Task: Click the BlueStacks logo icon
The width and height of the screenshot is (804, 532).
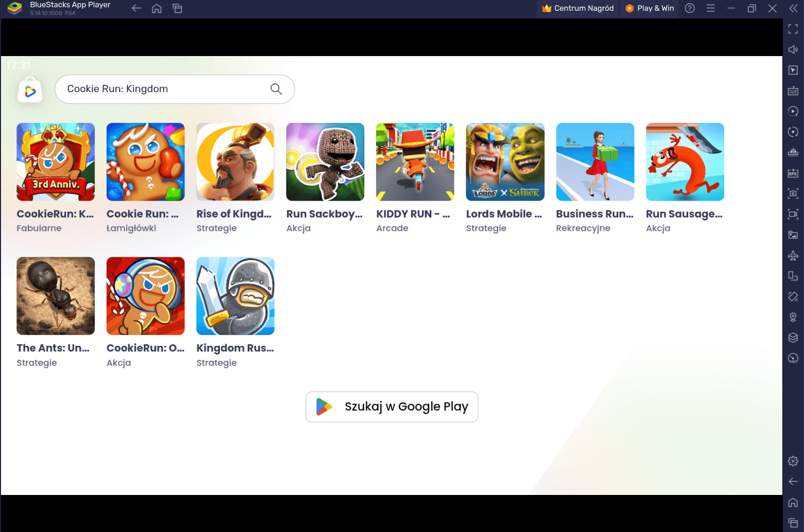Action: (x=15, y=8)
